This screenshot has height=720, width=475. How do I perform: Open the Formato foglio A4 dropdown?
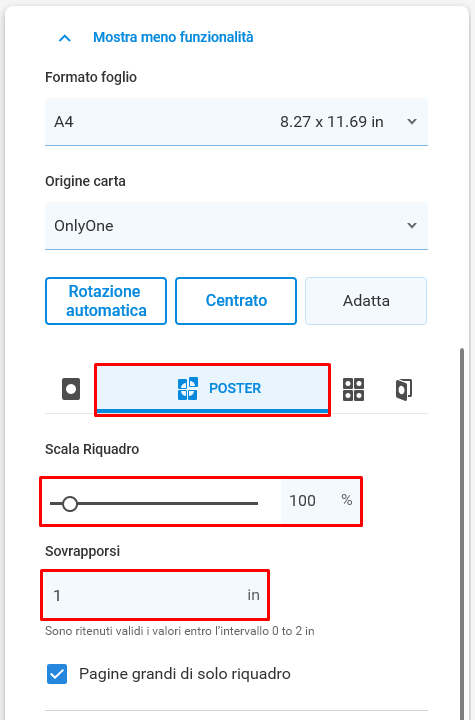pyautogui.click(x=236, y=122)
